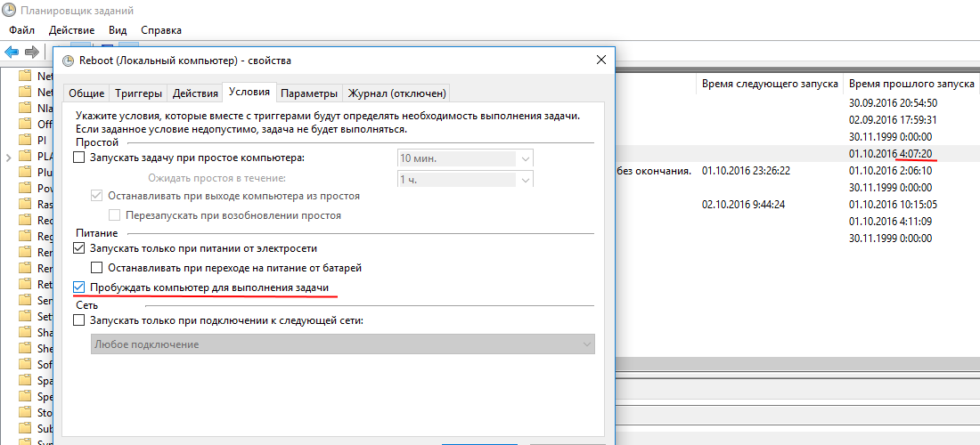Uncheck Пробуждать компьютер для выполнения задачи
Image resolution: width=980 pixels, height=445 pixels.
click(x=80, y=287)
